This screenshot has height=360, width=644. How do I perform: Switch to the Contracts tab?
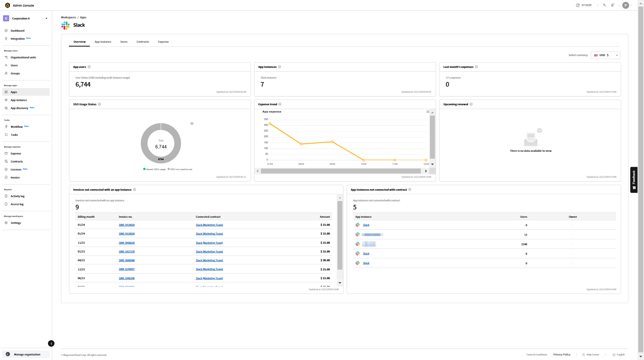click(143, 42)
